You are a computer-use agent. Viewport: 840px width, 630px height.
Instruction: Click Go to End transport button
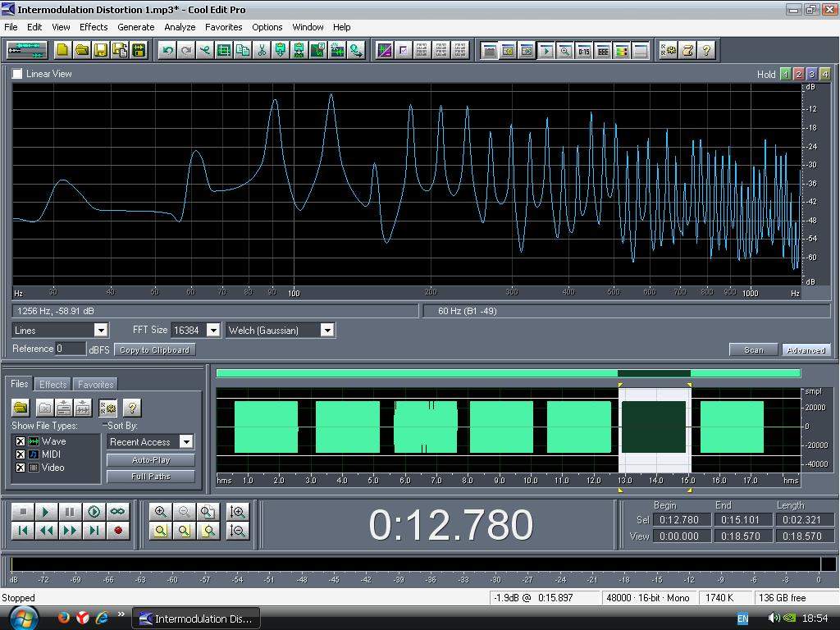[94, 531]
